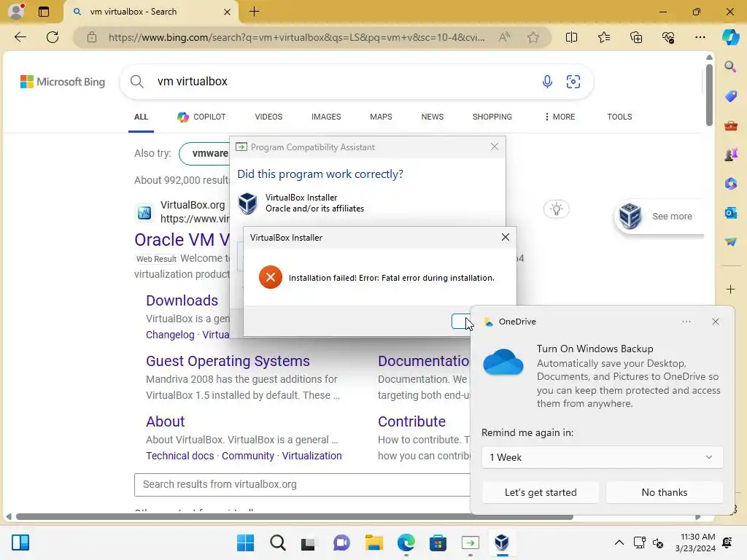Add this page to favorites star

click(533, 37)
